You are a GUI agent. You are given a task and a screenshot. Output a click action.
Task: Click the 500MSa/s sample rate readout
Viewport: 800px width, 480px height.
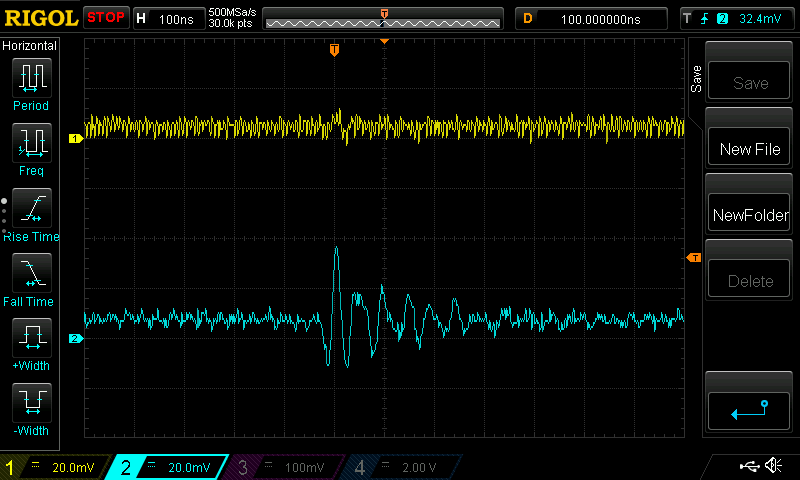click(232, 12)
